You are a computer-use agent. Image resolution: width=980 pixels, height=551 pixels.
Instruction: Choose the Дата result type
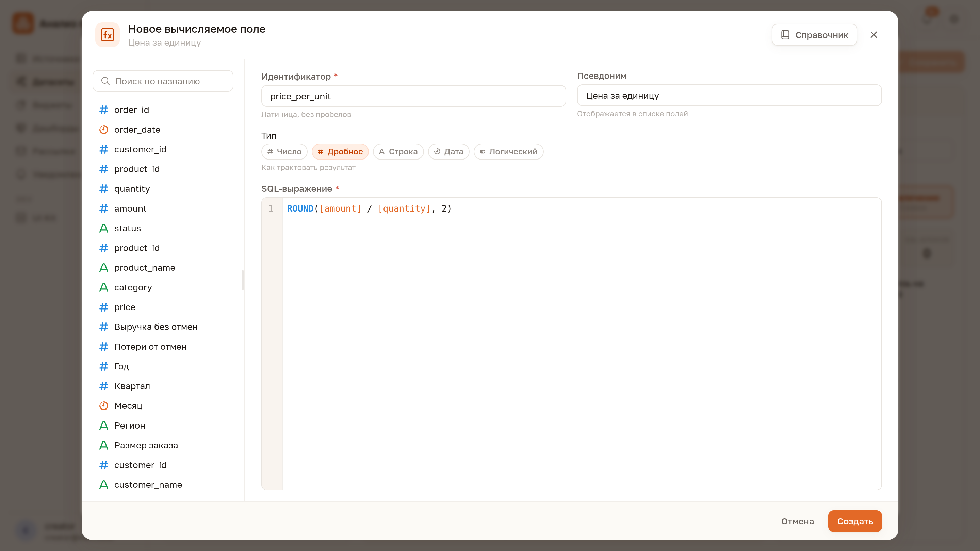tap(448, 152)
